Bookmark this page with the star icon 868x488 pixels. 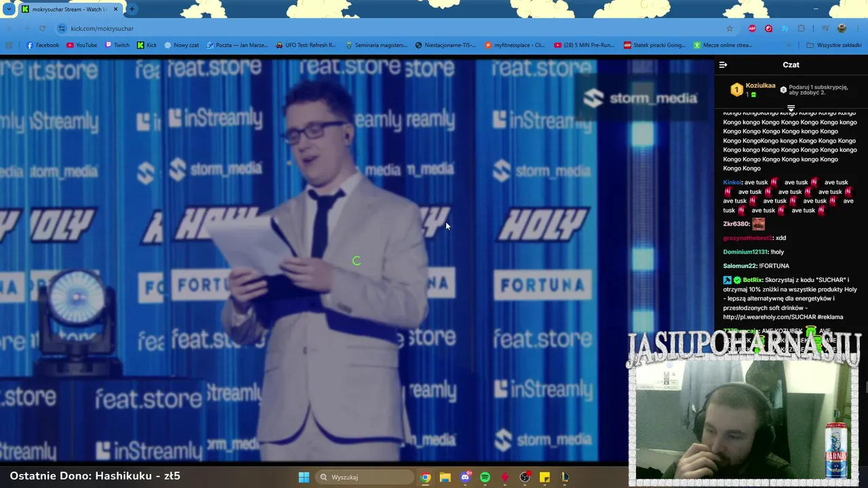click(730, 28)
